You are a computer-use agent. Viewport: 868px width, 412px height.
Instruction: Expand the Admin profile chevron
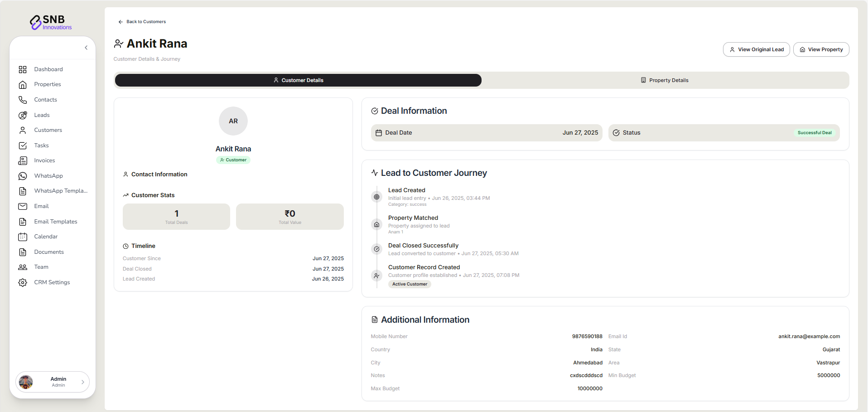point(82,382)
